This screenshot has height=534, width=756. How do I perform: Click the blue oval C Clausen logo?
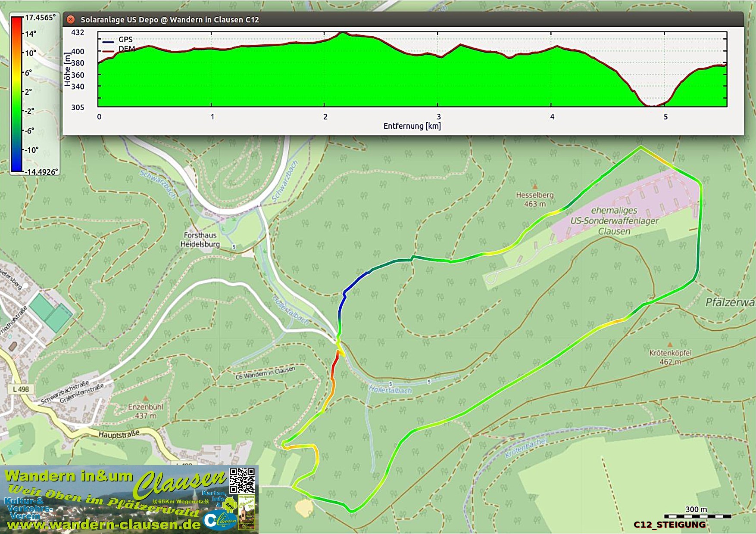(x=220, y=520)
